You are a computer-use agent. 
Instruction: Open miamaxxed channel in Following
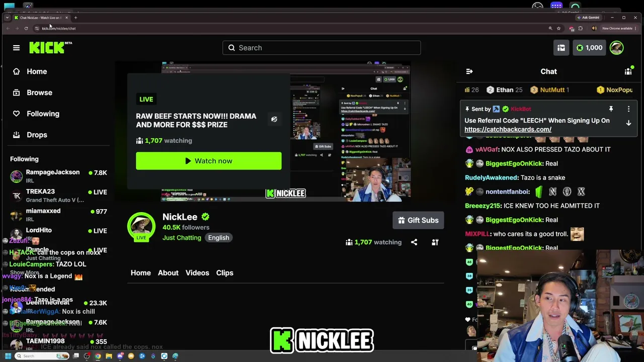pos(59,215)
